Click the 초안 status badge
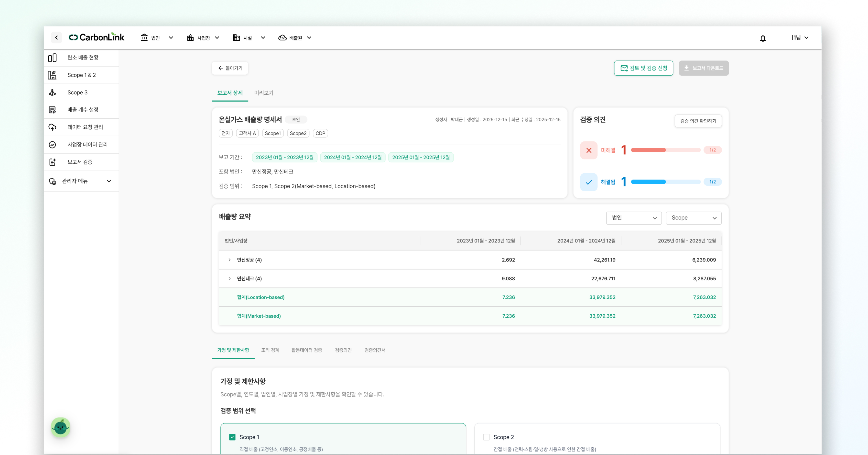This screenshot has height=455, width=868. coord(296,120)
